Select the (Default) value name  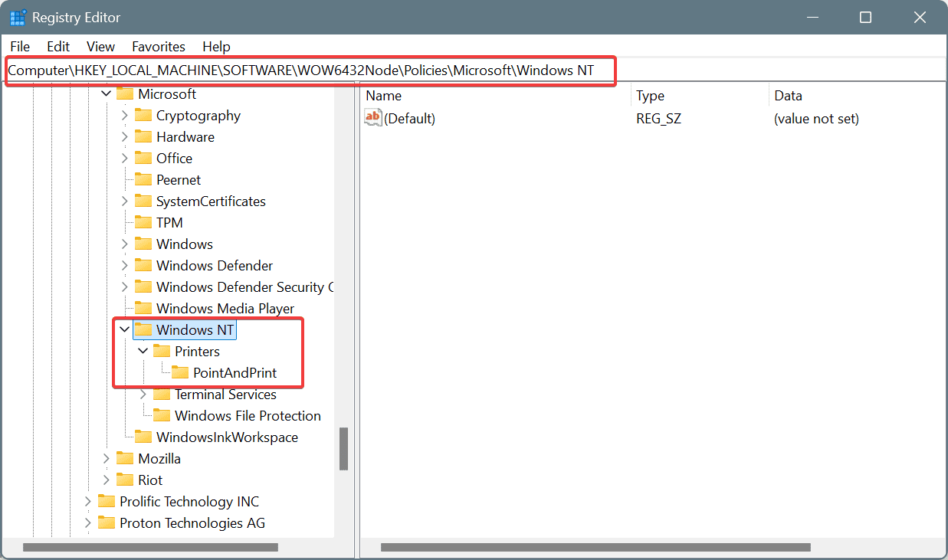coord(410,119)
